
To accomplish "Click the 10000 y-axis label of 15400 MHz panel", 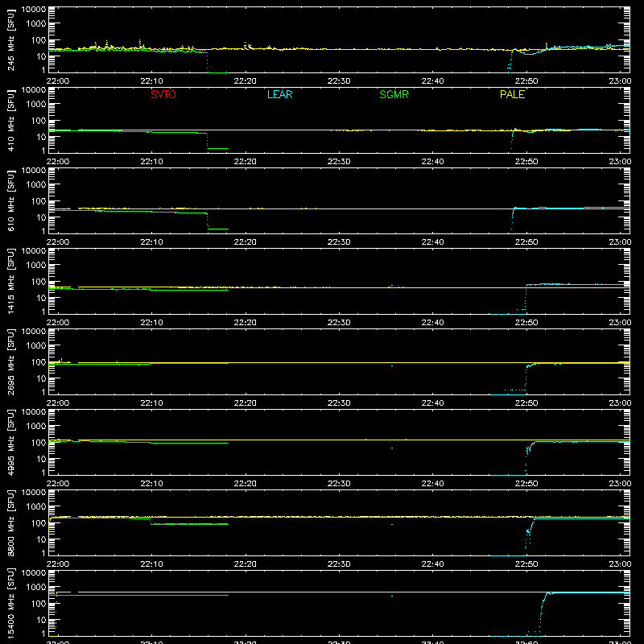I will 34,573.
